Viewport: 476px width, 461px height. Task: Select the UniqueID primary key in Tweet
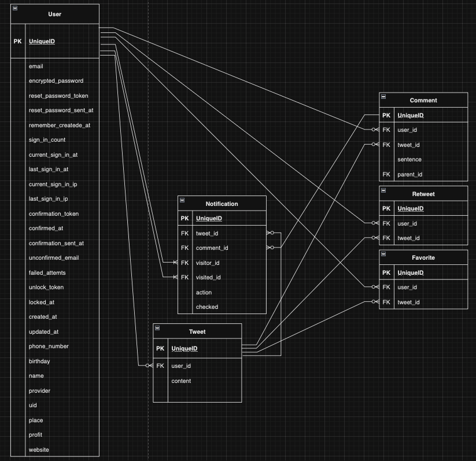[185, 348]
